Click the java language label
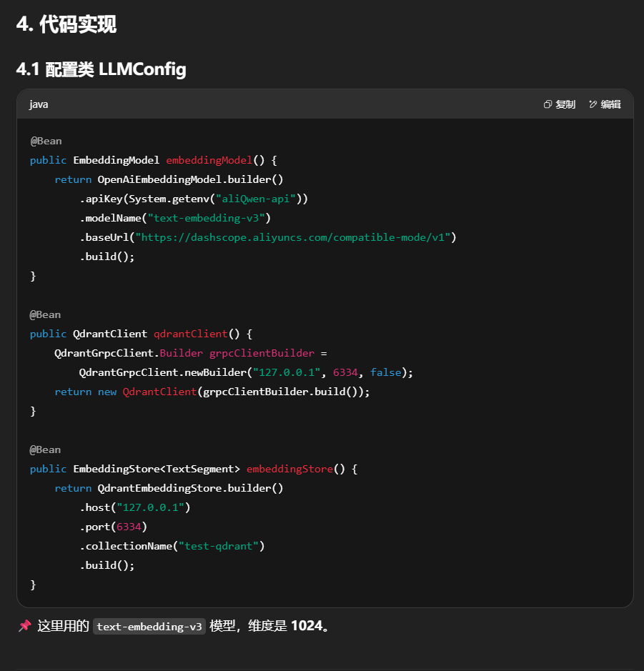 coord(39,104)
